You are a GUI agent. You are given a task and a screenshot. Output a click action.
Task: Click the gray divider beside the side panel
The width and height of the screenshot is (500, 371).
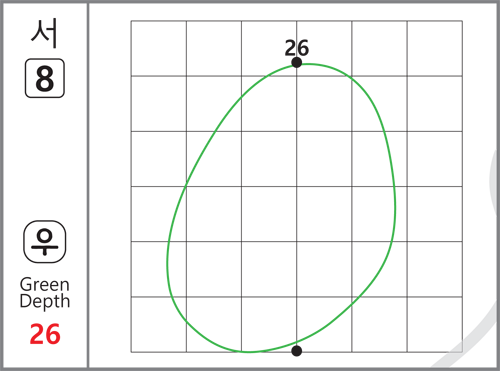click(x=88, y=185)
